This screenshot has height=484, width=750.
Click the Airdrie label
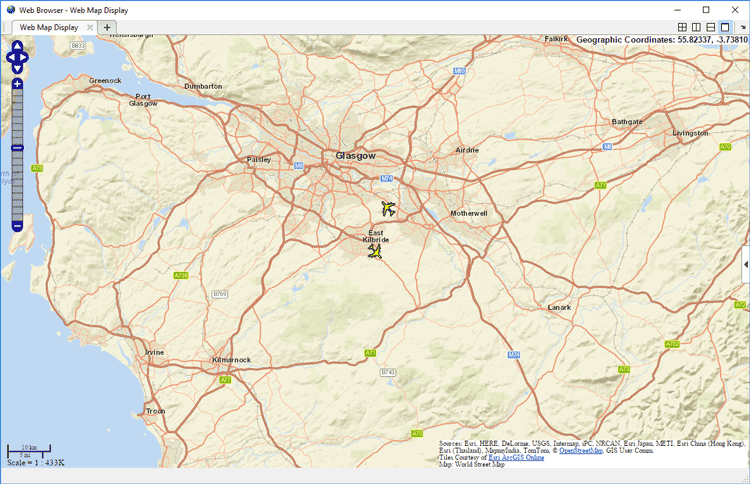(467, 150)
